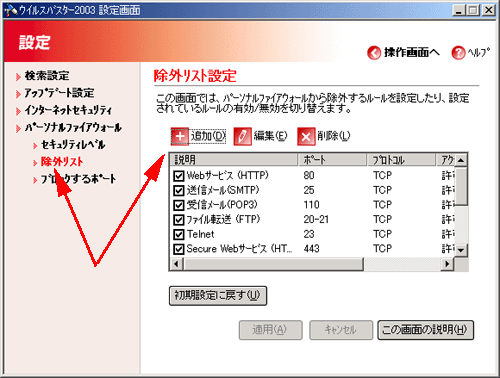This screenshot has width=500, height=378.
Task: Open the セキュリティレベル page
Action: click(x=73, y=145)
